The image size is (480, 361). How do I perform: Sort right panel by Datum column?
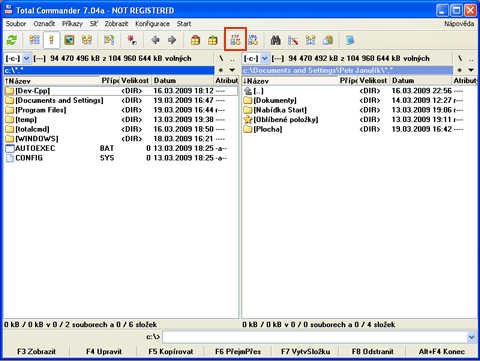(x=421, y=81)
